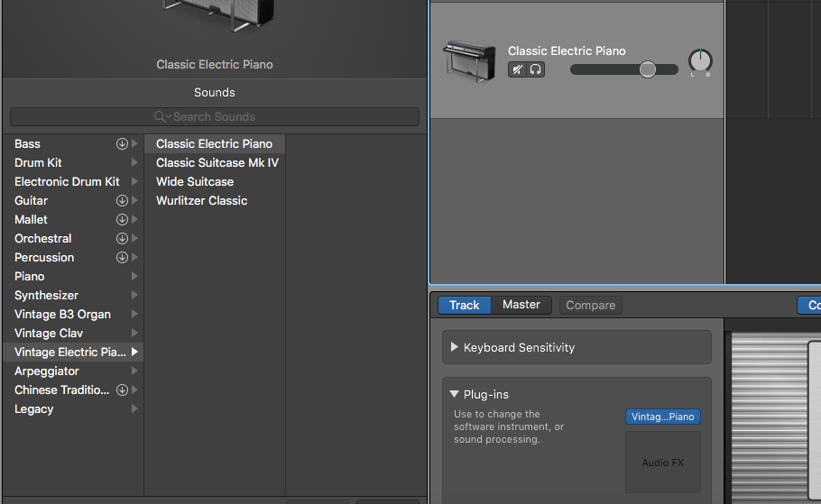Image resolution: width=821 pixels, height=504 pixels.
Task: Expand the Drum Kit category arrow
Action: click(x=134, y=163)
